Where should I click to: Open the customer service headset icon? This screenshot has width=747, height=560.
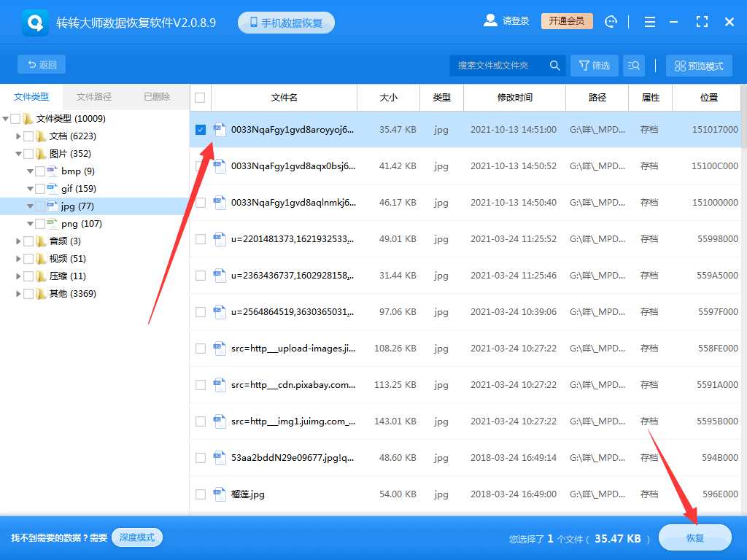(611, 21)
